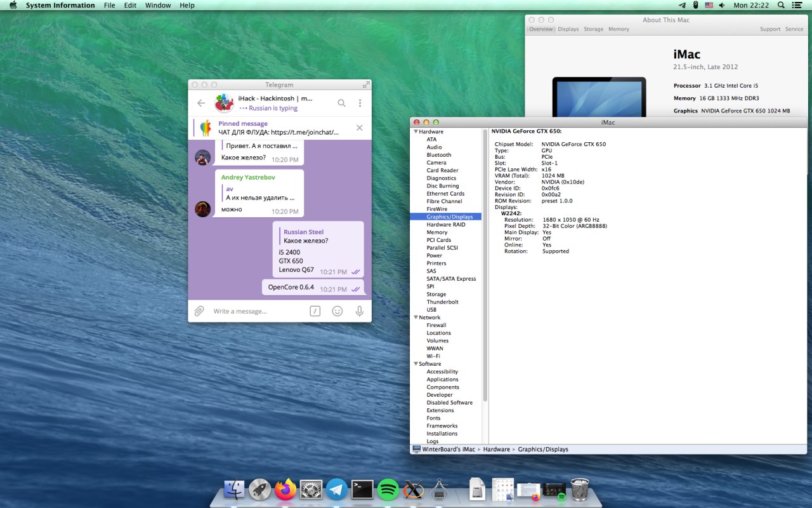Open Spotlight search magnifier

(x=781, y=5)
